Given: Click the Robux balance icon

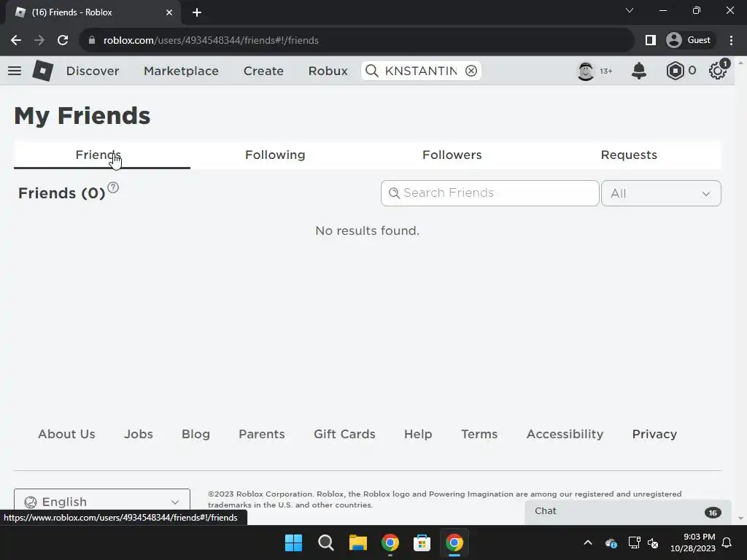Looking at the screenshot, I should [x=675, y=71].
